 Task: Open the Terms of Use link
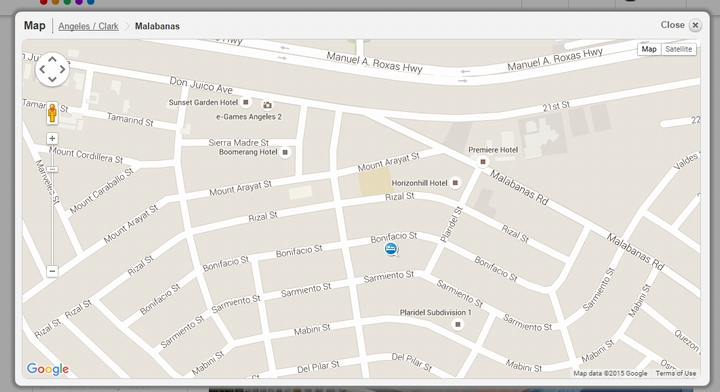[x=675, y=374]
